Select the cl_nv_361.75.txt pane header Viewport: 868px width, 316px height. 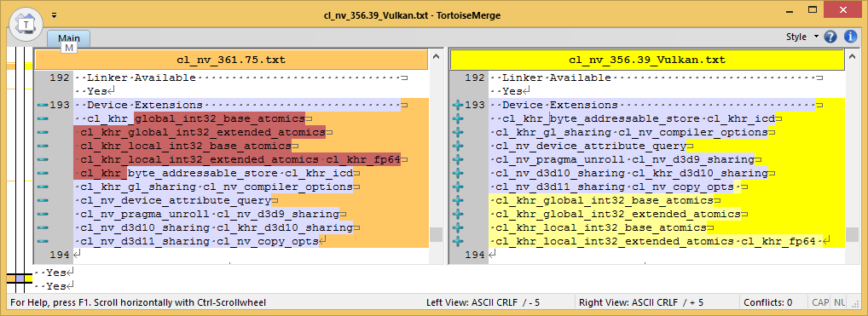point(231,60)
